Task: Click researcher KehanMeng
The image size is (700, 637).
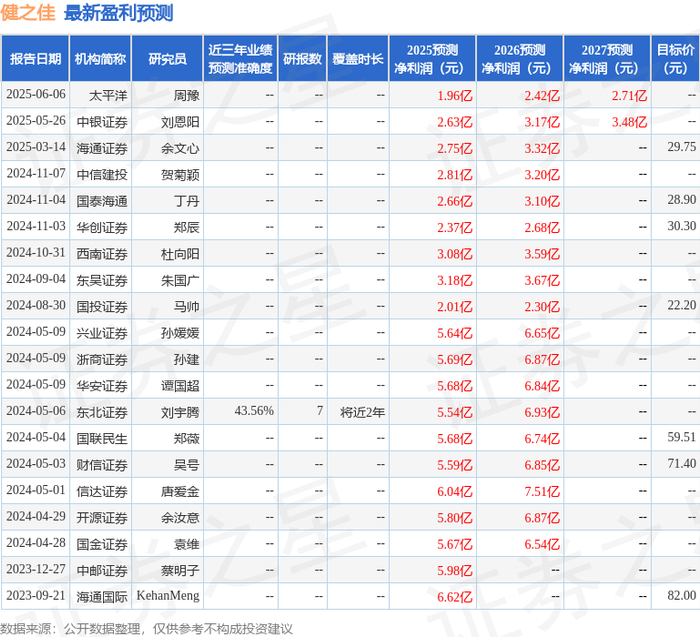Action: click(x=168, y=595)
